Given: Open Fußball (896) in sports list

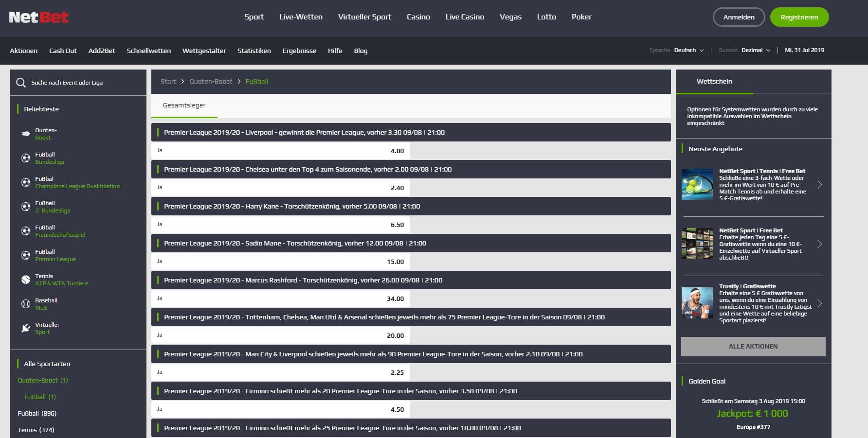Looking at the screenshot, I should click(37, 413).
